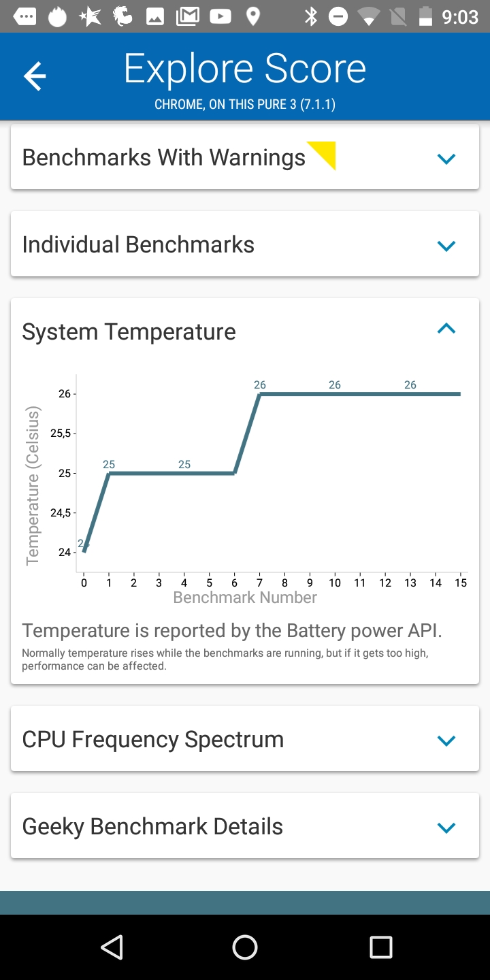
Task: Tap the location pin status icon
Action: tap(252, 16)
